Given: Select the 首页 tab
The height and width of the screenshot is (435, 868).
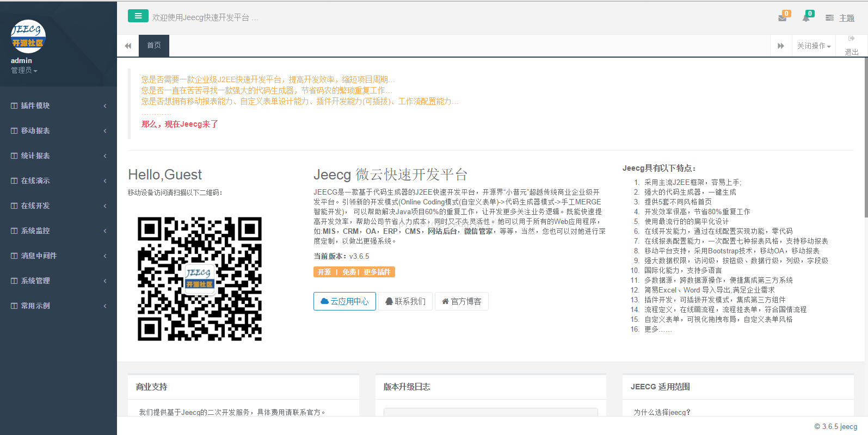Looking at the screenshot, I should point(154,46).
